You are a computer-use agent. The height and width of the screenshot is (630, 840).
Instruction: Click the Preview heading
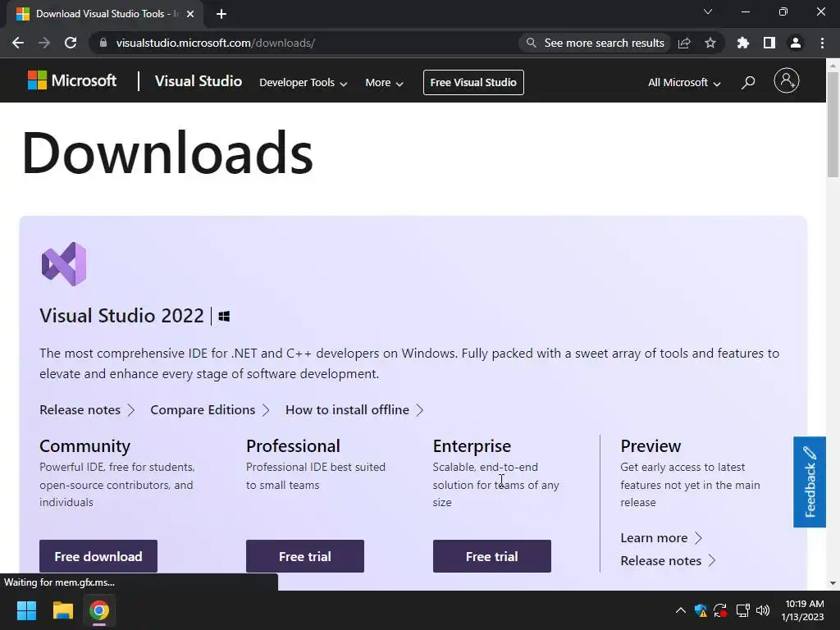(x=651, y=445)
